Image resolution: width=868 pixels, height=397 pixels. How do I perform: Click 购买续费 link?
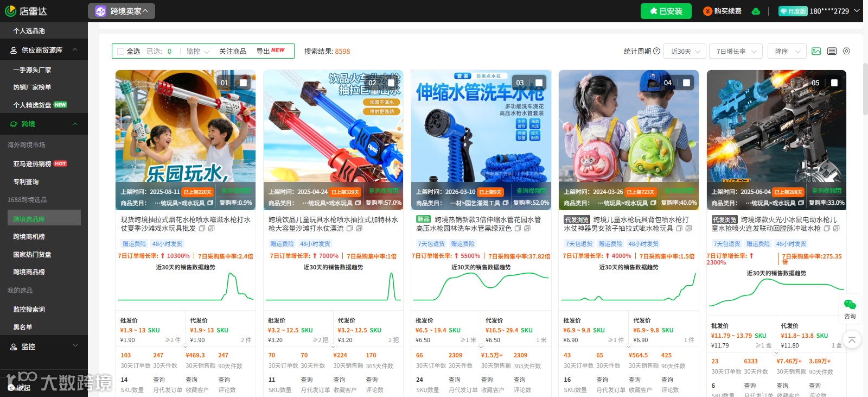coord(727,11)
